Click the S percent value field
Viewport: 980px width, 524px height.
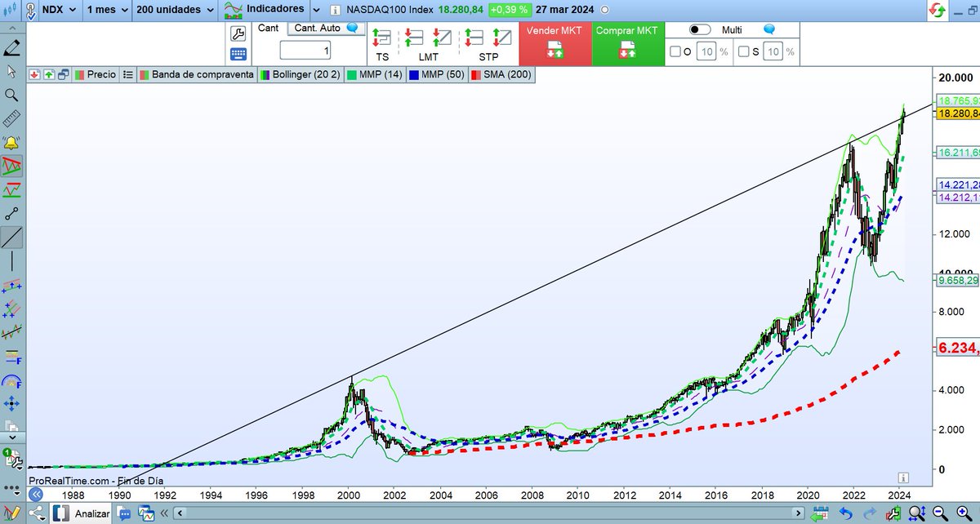(x=773, y=51)
